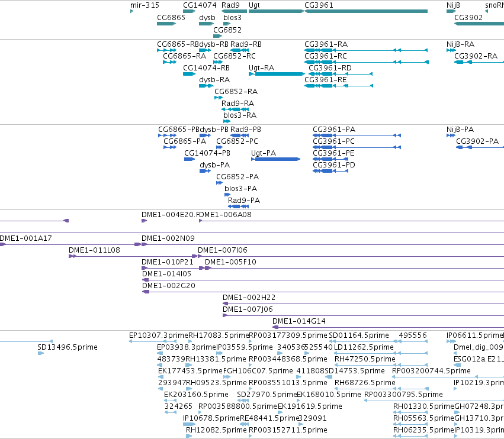Select BAC clone DME1-014I05
Viewport: 504px width, 439px height.
[166, 274]
